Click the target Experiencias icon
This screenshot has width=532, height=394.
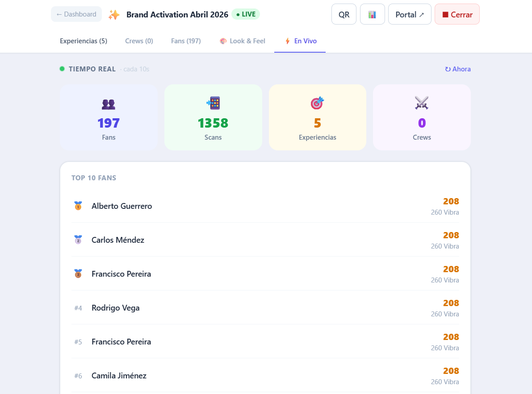(318, 103)
